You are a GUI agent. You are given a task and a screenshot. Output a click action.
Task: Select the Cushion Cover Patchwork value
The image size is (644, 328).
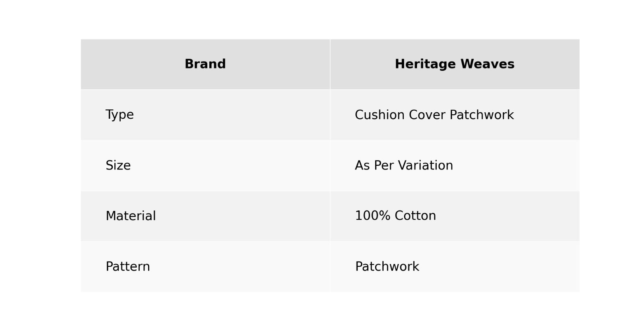tap(434, 115)
